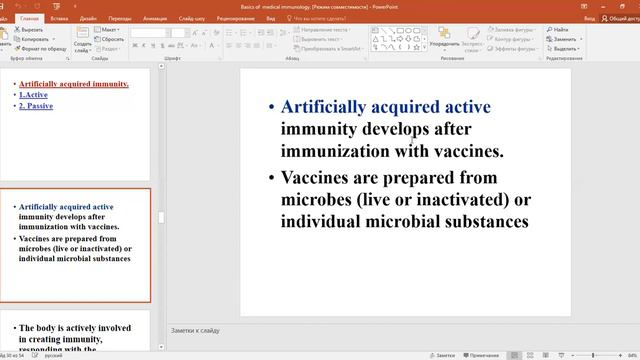Switch to the Transitions (Переходы) tab

click(120, 18)
